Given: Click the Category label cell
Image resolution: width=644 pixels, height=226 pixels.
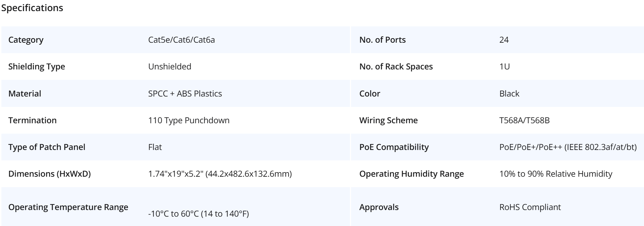Looking at the screenshot, I should coord(26,40).
